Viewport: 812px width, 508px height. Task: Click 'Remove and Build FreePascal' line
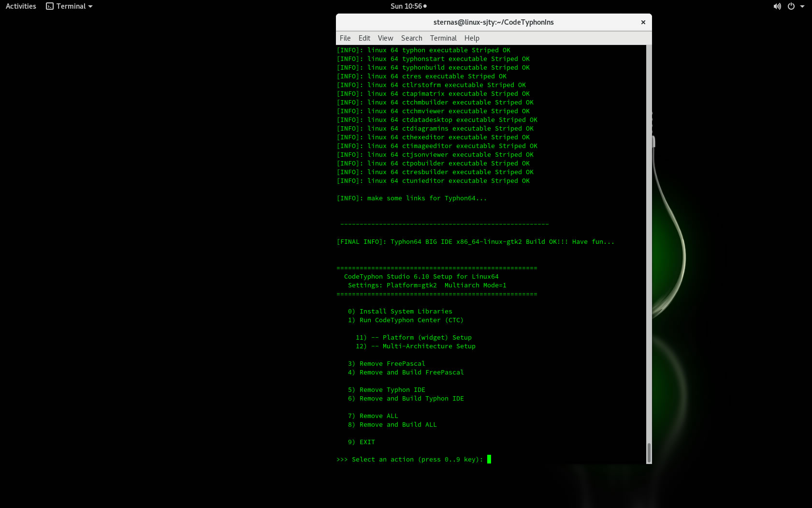point(406,373)
